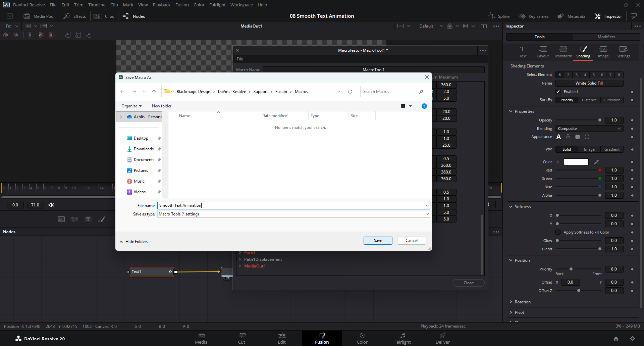Click the Save button

click(378, 241)
